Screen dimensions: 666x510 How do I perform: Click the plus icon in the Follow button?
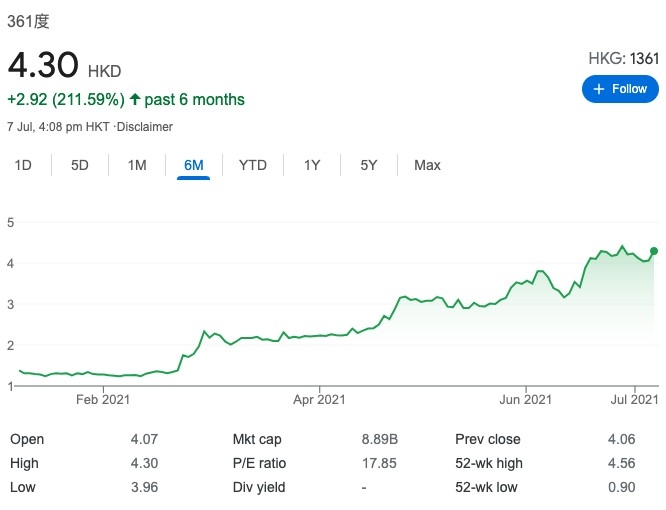[x=599, y=89]
